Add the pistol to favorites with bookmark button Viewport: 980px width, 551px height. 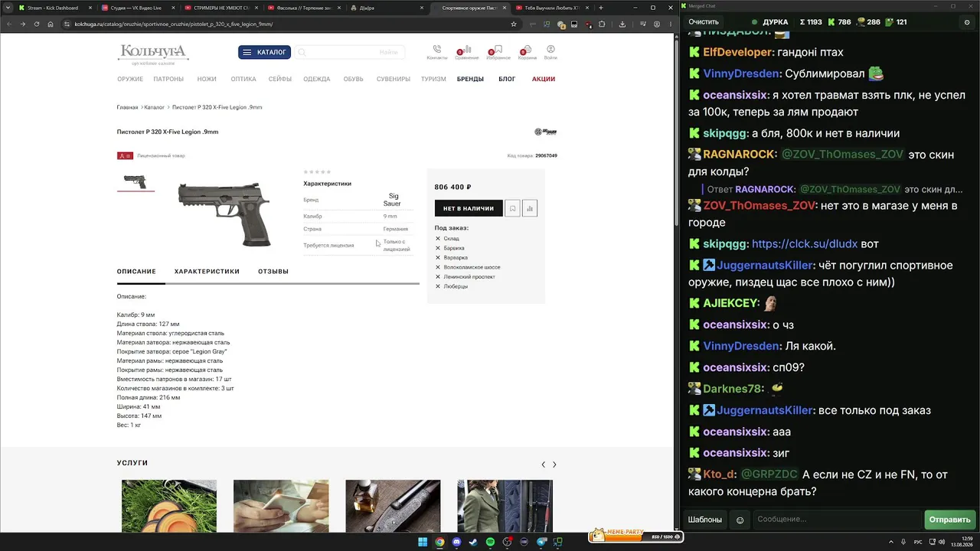point(512,208)
